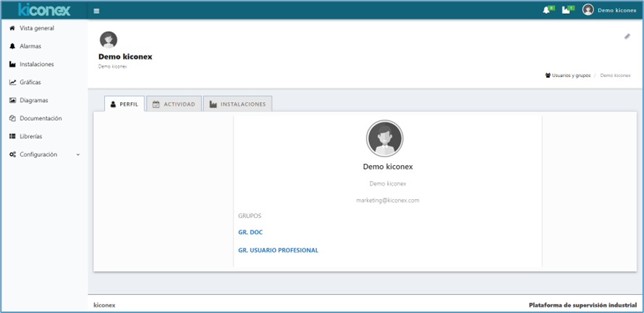The height and width of the screenshot is (313, 644).
Task: Click the pencil edit profile icon
Action: pos(627,36)
